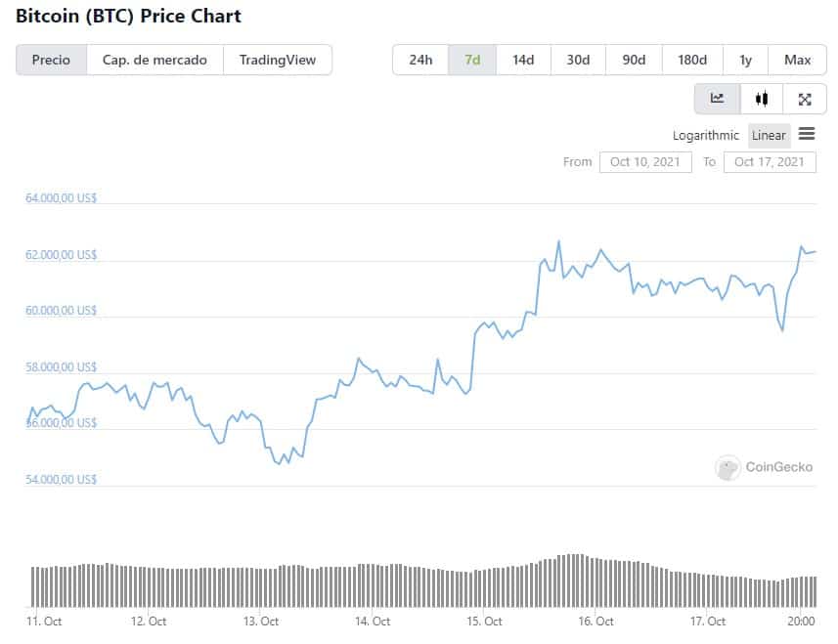The image size is (838, 644).
Task: Open chart hamburger menu
Action: pyautogui.click(x=807, y=134)
